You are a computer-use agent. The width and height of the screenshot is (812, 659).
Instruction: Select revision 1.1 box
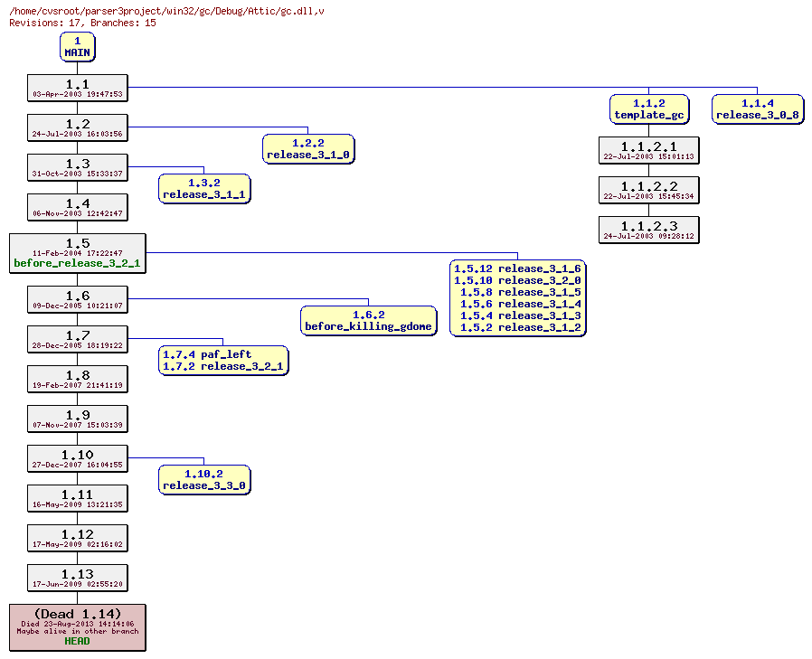[77, 88]
